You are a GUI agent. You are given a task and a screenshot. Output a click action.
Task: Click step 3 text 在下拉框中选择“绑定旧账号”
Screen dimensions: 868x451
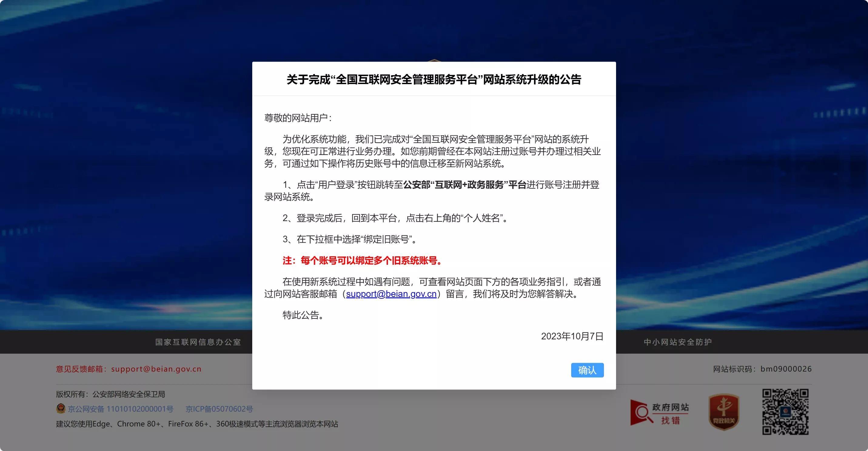coord(350,239)
